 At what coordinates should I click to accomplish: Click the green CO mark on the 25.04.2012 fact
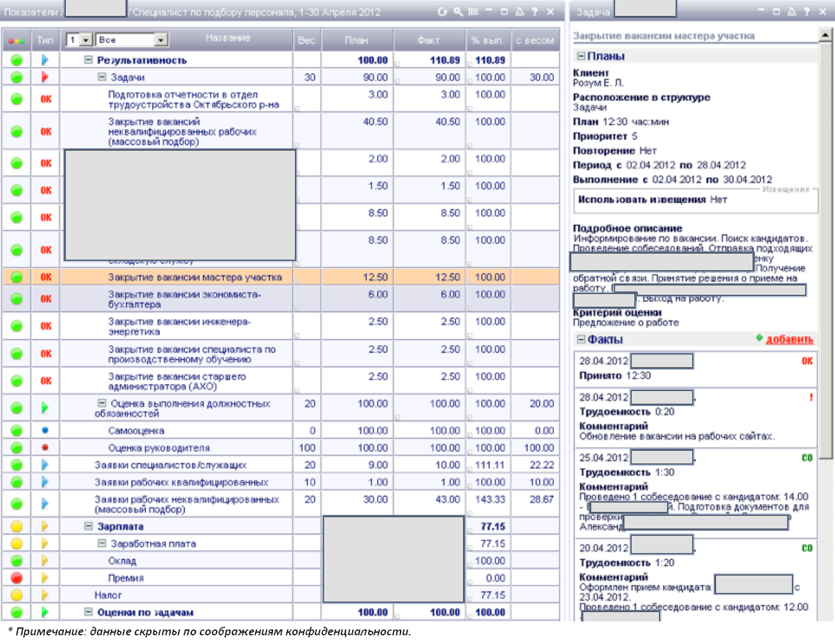pos(807,458)
